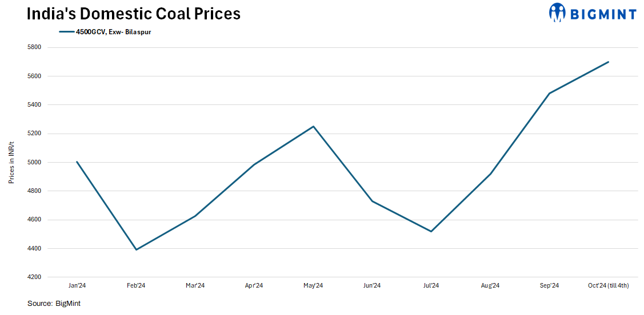
Task: Click the 5800 y-axis value
Action: pyautogui.click(x=35, y=47)
